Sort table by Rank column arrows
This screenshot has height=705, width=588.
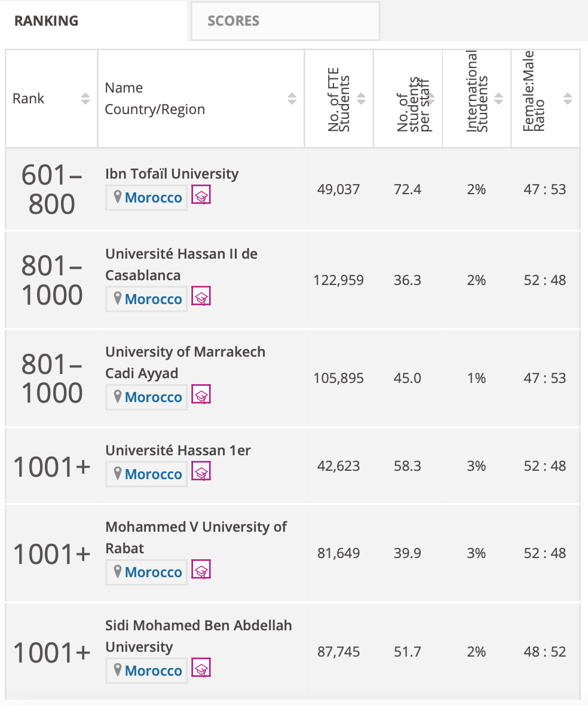(85, 99)
